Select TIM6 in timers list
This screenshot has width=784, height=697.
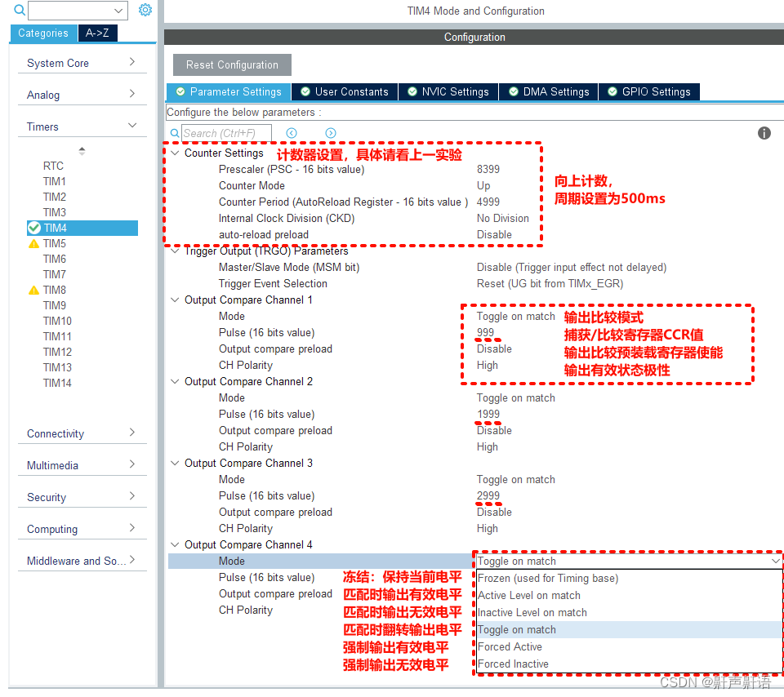(x=55, y=259)
